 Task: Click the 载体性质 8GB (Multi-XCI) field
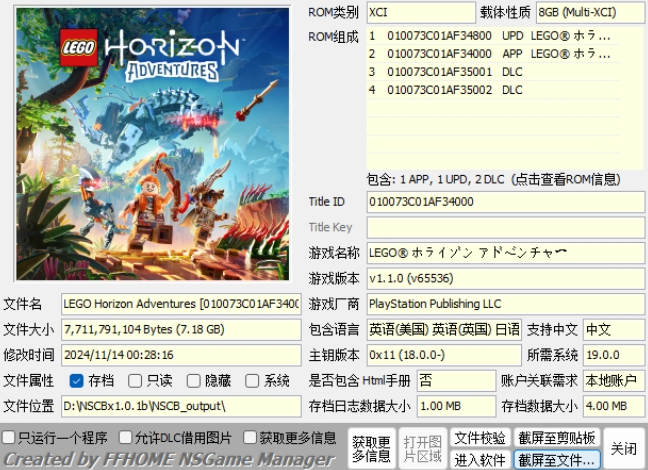(x=590, y=12)
